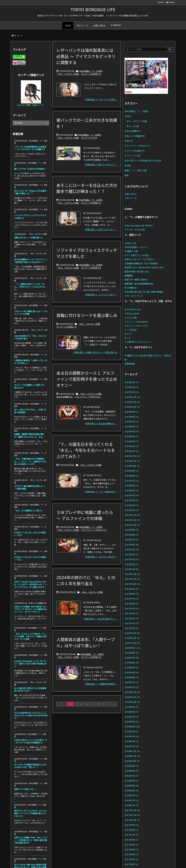Open the Twitter category link
The height and width of the screenshot is (868, 186).
pos(128,116)
